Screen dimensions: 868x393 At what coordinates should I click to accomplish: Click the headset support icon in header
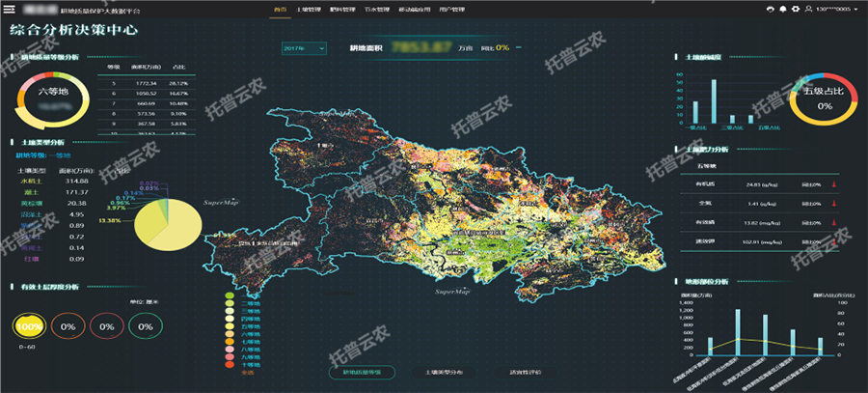tap(771, 9)
